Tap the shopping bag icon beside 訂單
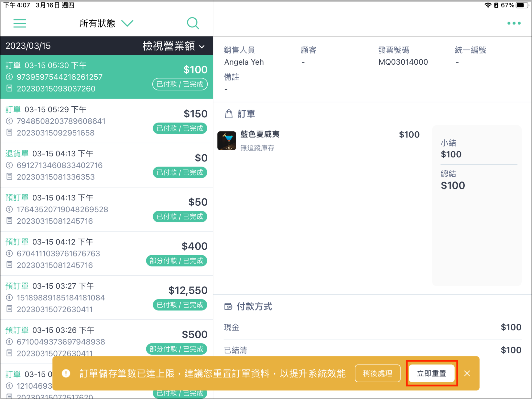Viewport: 532px width, 399px height. (229, 114)
